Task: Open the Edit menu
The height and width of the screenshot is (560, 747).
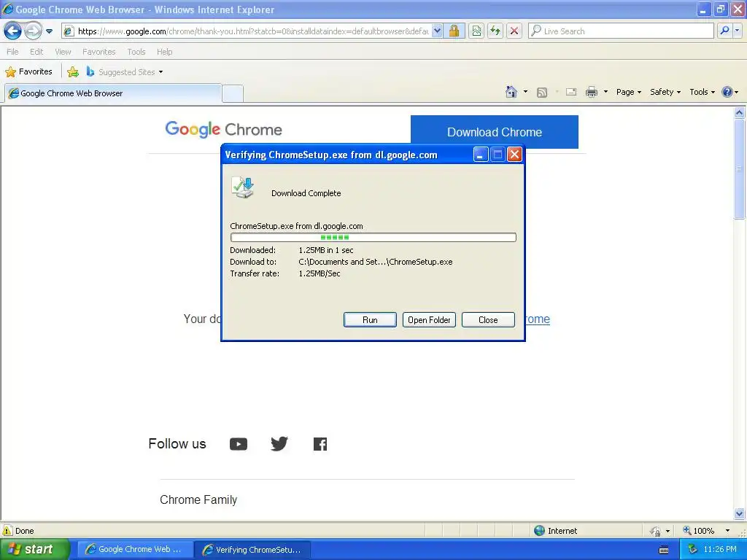Action: [36, 52]
